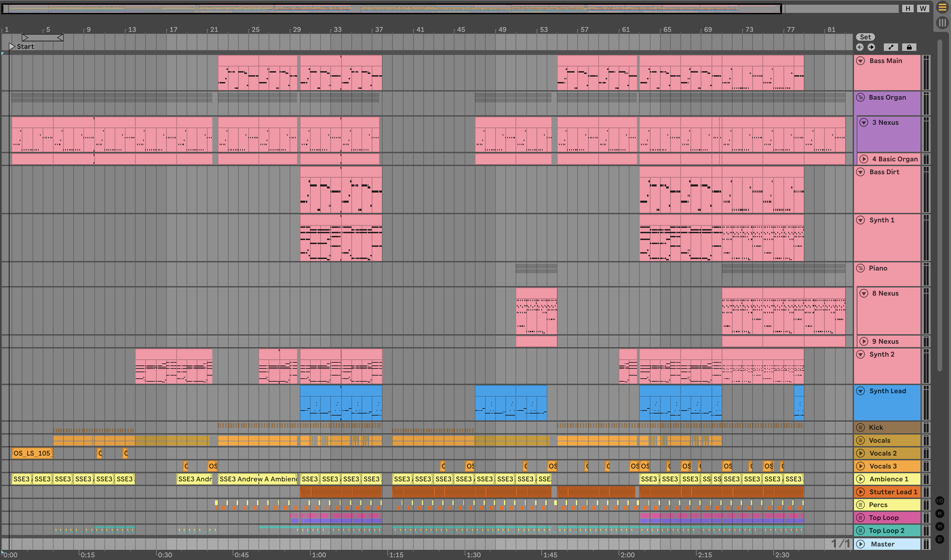
Task: Jump to the next locator arrow
Action: (871, 47)
